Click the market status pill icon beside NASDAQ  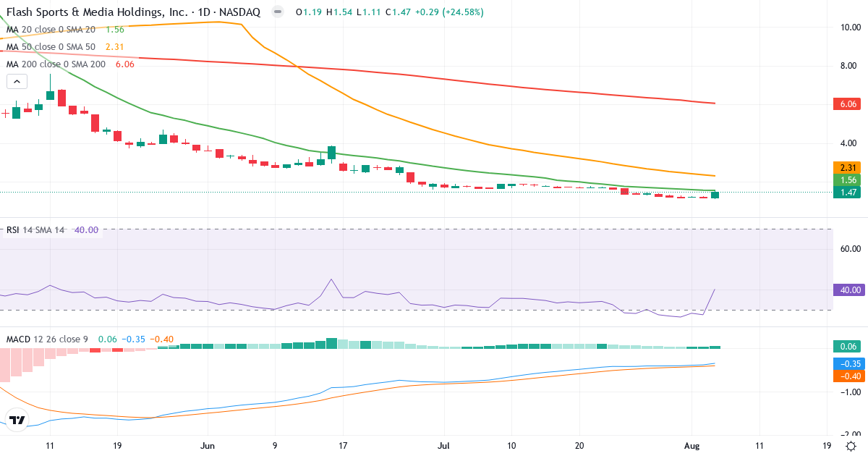[x=277, y=12]
